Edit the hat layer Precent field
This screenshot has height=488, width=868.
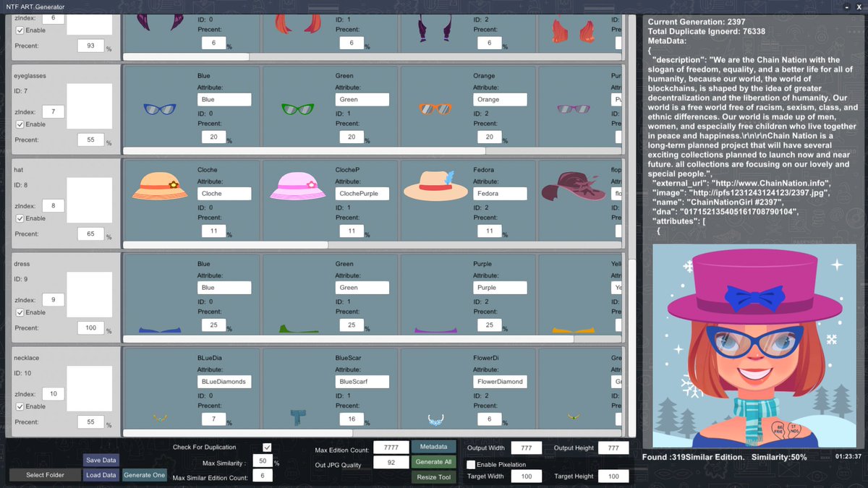(x=90, y=234)
